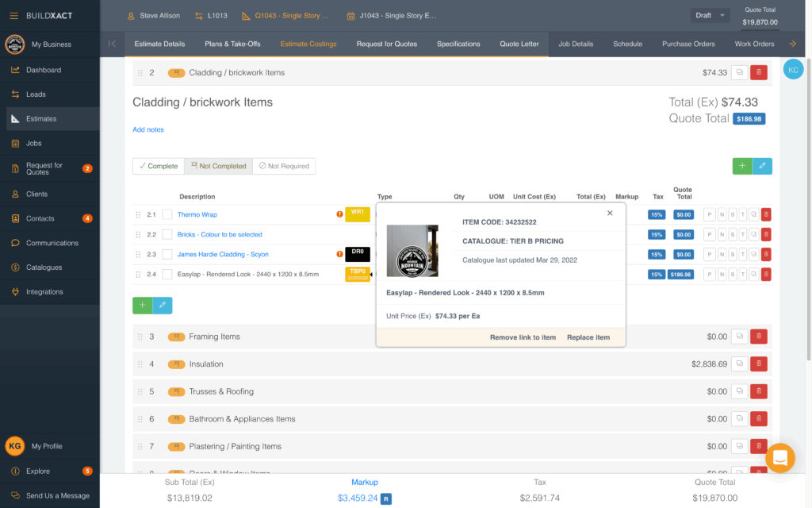Copy the Framing Items category
Viewport: 812px width, 508px height.
click(740, 337)
